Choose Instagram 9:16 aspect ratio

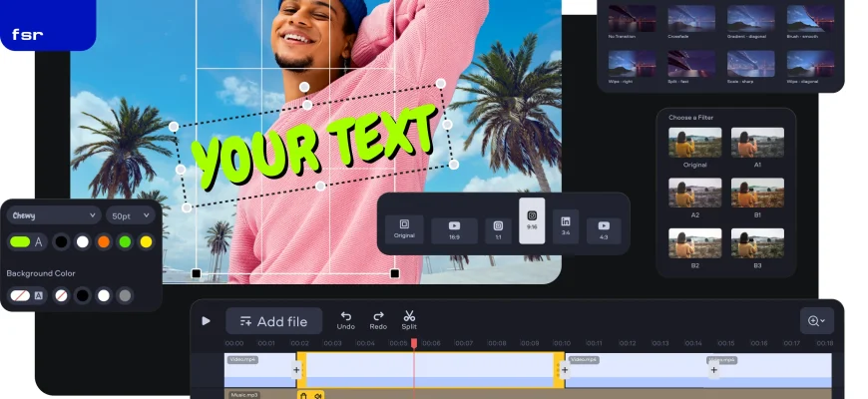pos(532,220)
